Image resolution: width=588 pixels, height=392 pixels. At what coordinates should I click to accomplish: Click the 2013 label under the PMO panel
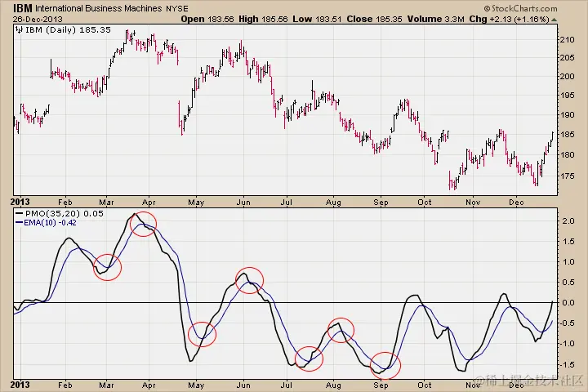[20, 385]
